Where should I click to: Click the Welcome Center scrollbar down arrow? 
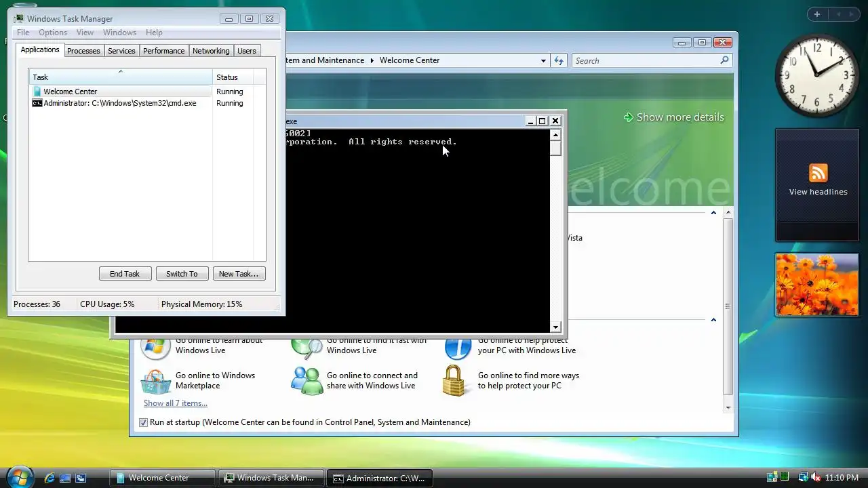pos(728,408)
